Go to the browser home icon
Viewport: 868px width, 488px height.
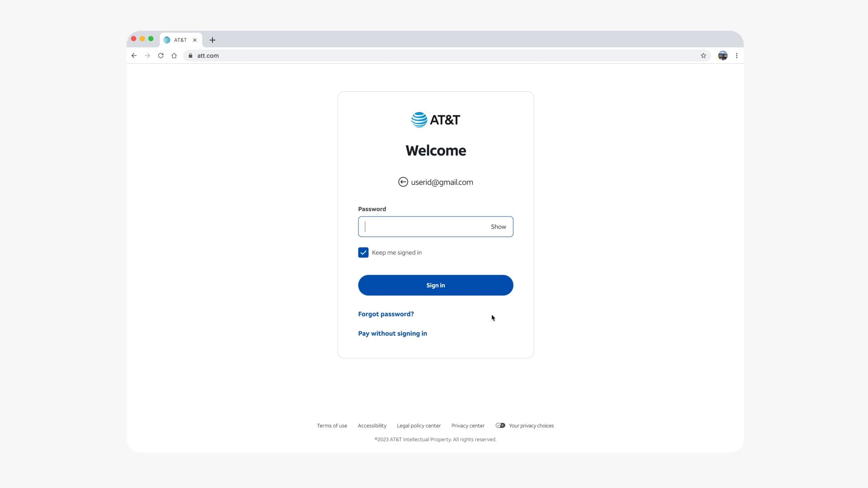point(174,56)
